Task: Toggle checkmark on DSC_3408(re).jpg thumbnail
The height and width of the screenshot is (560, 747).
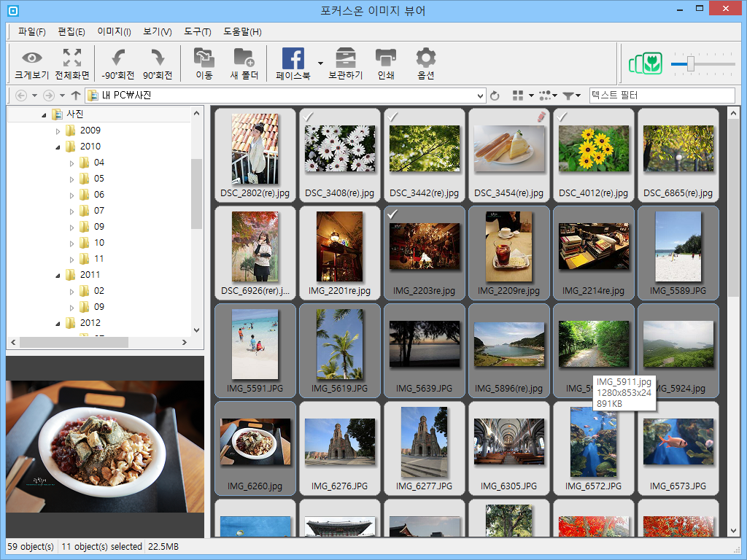Action: coord(309,117)
